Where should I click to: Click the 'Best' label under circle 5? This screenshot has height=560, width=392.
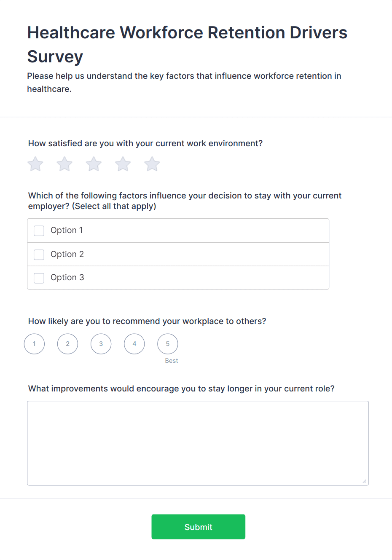[171, 360]
